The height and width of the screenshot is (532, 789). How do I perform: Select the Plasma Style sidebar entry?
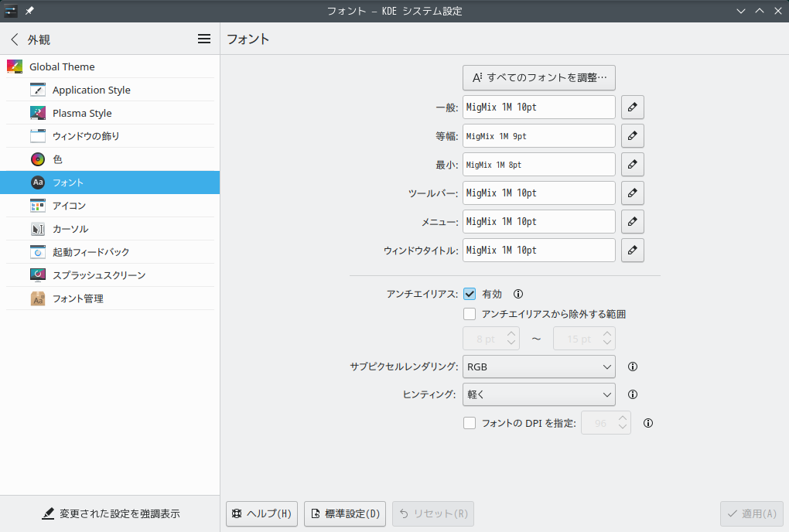coord(110,113)
